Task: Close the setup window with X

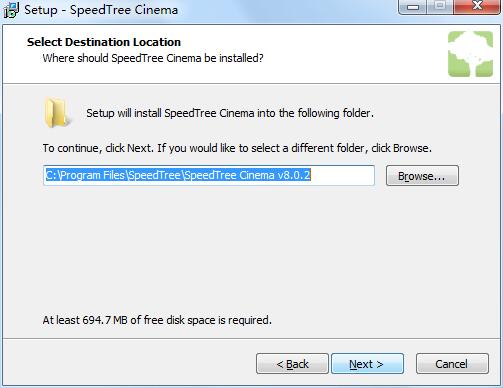Action: click(x=477, y=7)
